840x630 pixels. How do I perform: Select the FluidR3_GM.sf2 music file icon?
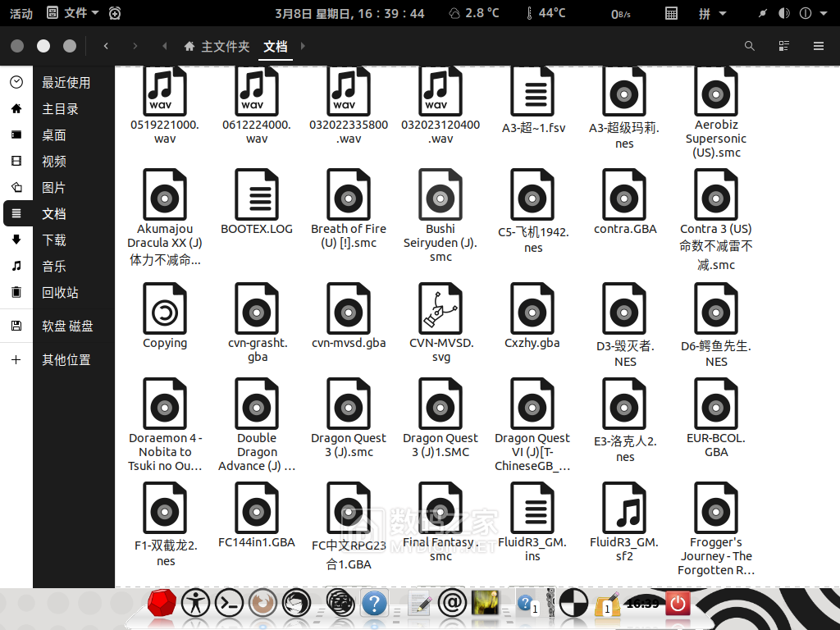click(624, 509)
